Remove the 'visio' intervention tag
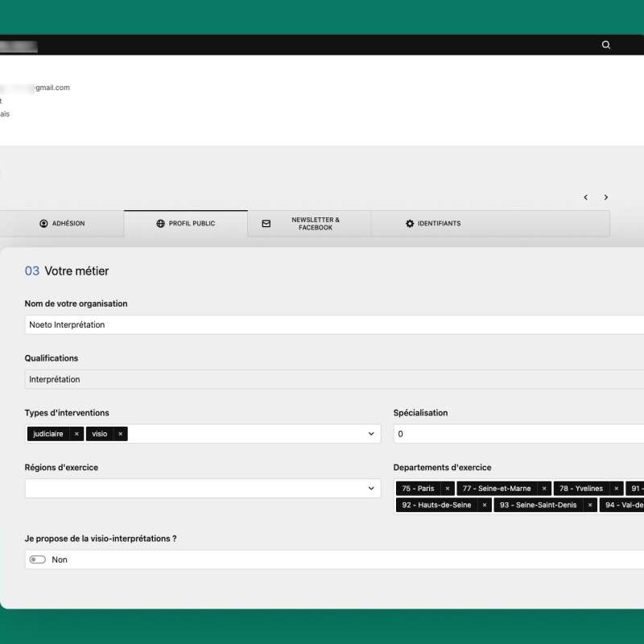Screen dimensions: 644x644 (120, 434)
